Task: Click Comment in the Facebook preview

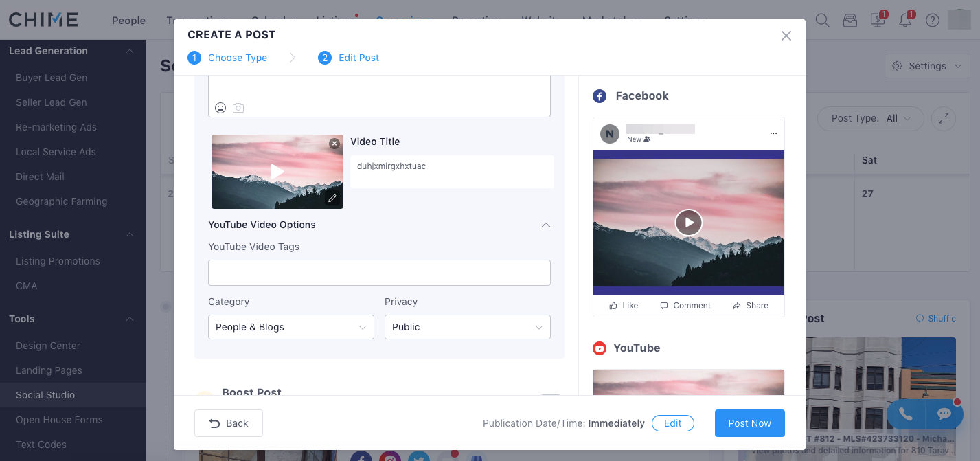Action: [685, 306]
